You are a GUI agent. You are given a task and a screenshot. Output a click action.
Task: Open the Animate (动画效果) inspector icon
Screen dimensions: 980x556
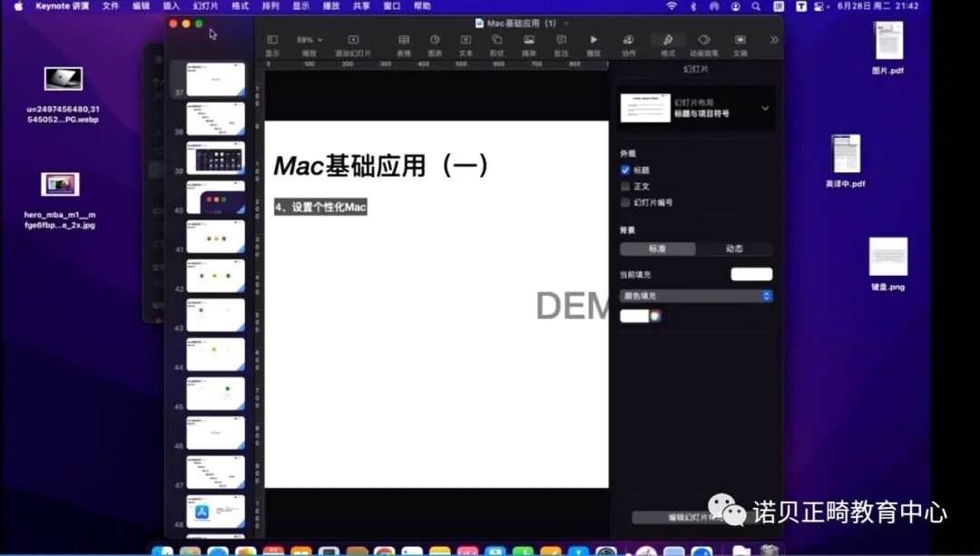click(704, 40)
